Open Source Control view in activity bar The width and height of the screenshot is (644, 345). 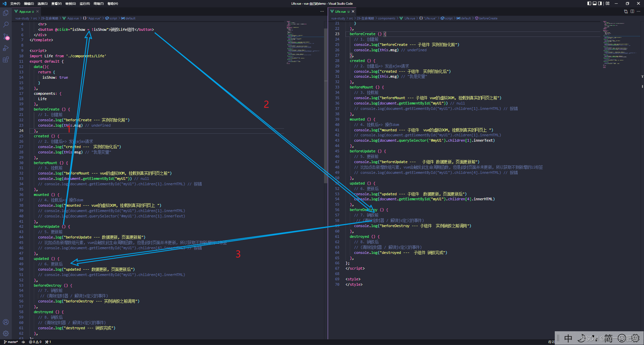point(6,37)
